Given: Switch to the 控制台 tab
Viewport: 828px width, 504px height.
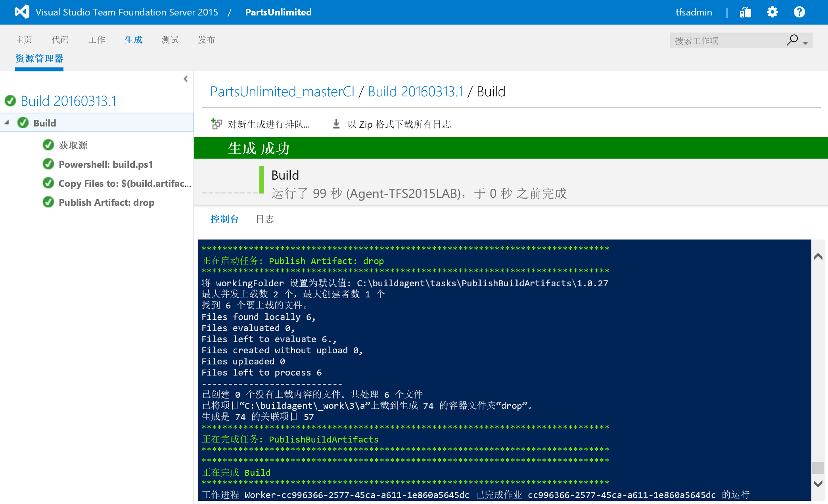Looking at the screenshot, I should [224, 219].
